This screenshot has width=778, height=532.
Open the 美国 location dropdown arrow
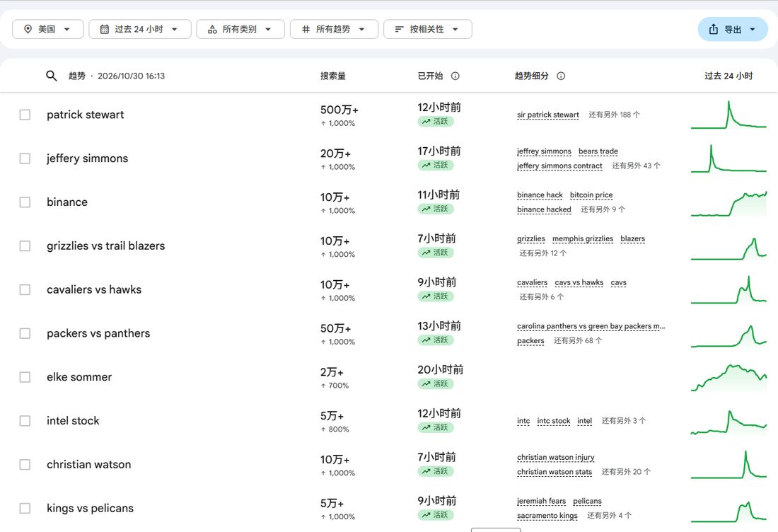point(67,29)
